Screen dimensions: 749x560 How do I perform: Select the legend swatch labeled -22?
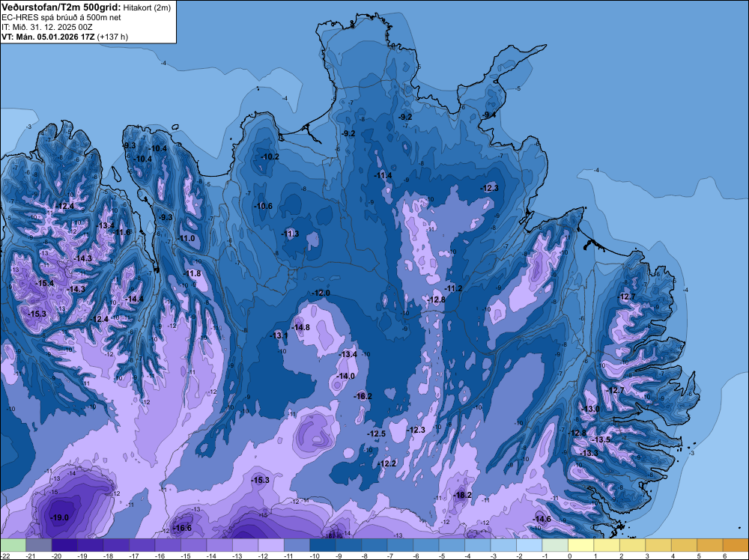pos(13,545)
